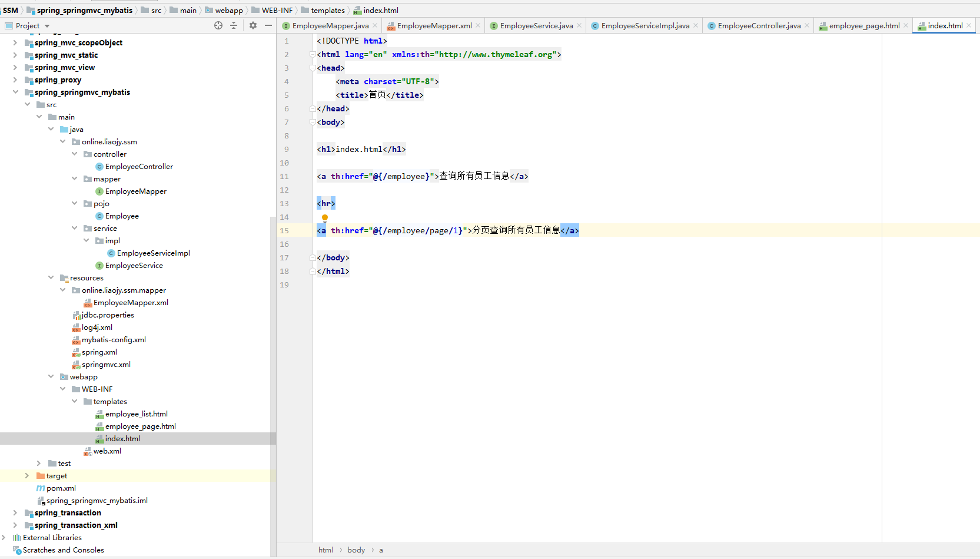Expand the target folder
This screenshot has height=559, width=980.
coord(27,475)
